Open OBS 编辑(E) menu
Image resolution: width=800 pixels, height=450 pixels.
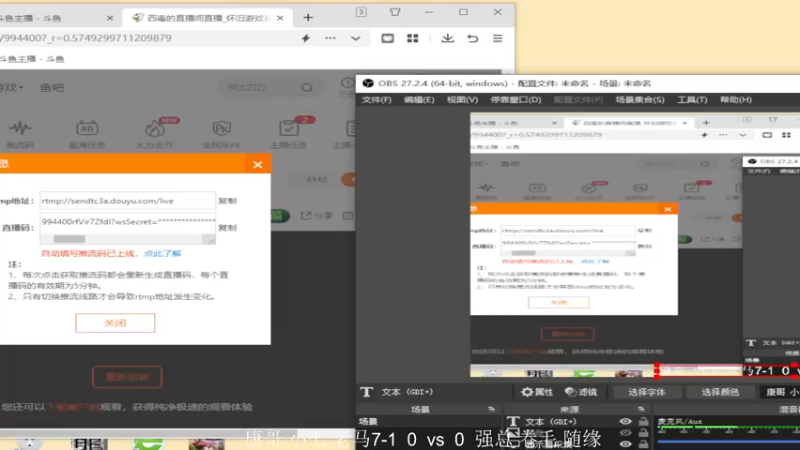click(419, 100)
